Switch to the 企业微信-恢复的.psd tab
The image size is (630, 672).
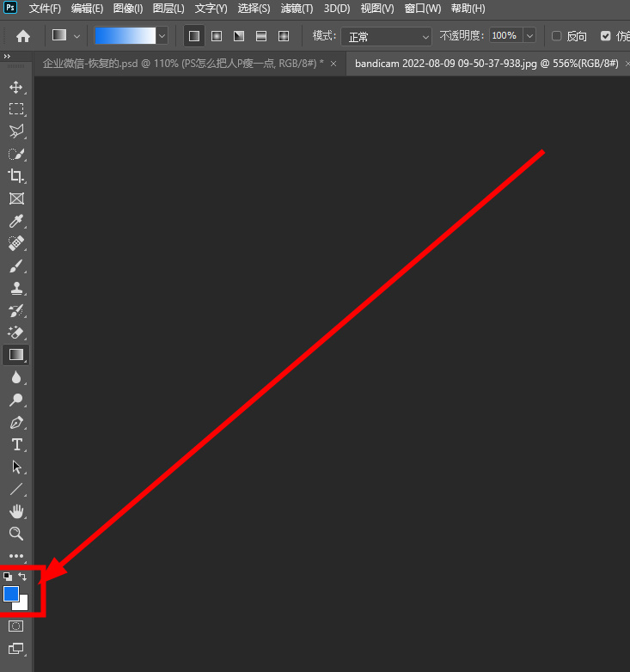(183, 64)
